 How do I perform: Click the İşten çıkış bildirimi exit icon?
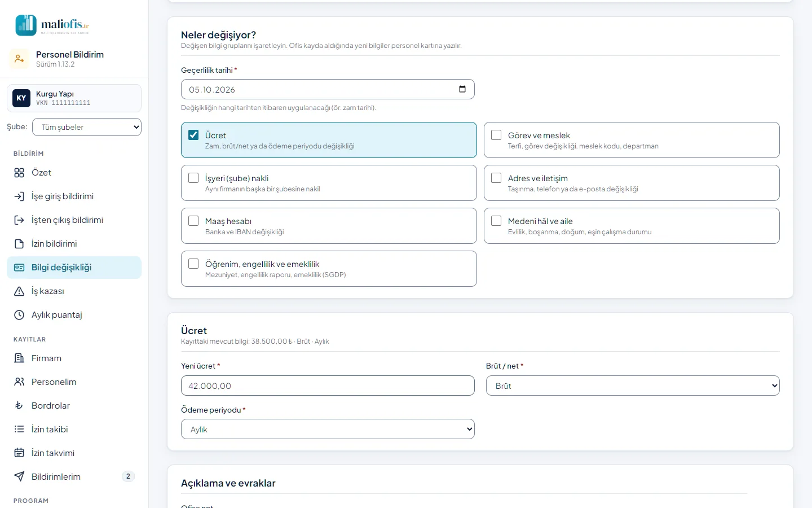pyautogui.click(x=19, y=220)
